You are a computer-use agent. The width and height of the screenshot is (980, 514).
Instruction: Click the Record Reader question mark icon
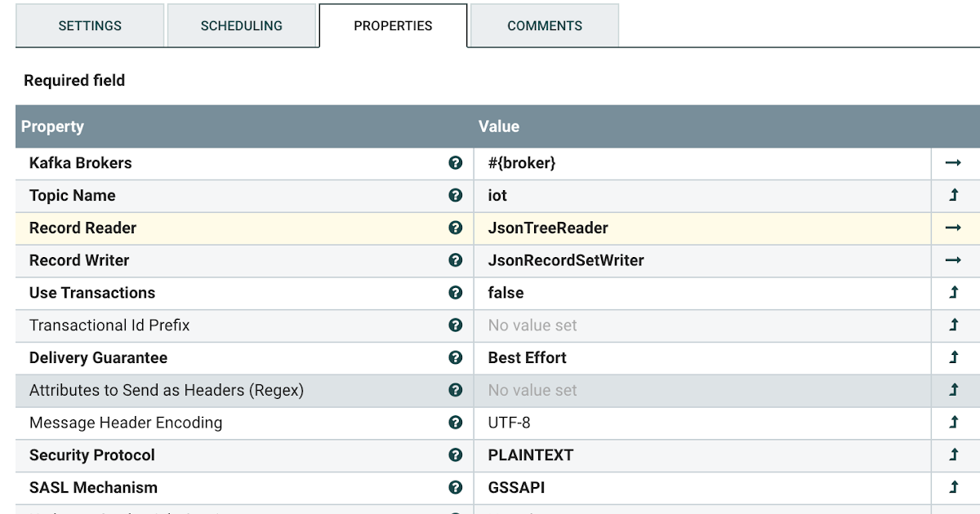click(x=455, y=228)
